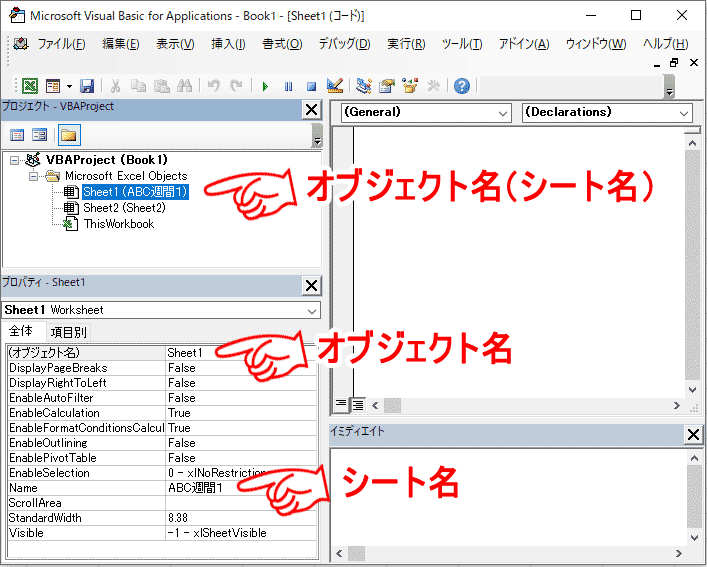Image resolution: width=707 pixels, height=567 pixels.
Task: Switch to Procedure View button in the code pane
Action: coord(341,405)
